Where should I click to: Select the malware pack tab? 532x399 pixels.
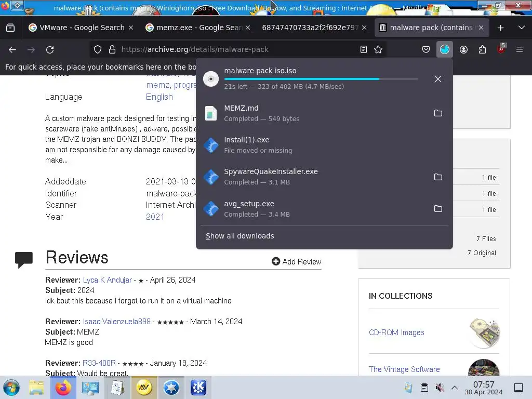click(431, 28)
